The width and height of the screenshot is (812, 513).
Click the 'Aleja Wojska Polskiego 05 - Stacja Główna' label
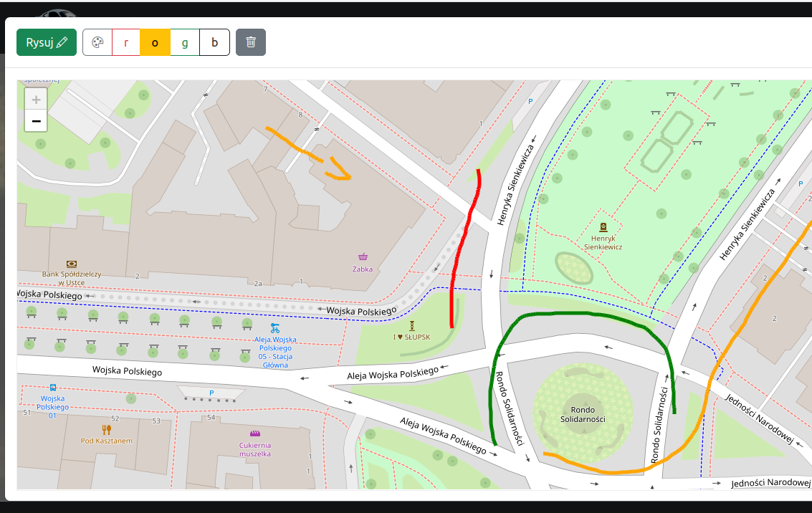(x=275, y=352)
